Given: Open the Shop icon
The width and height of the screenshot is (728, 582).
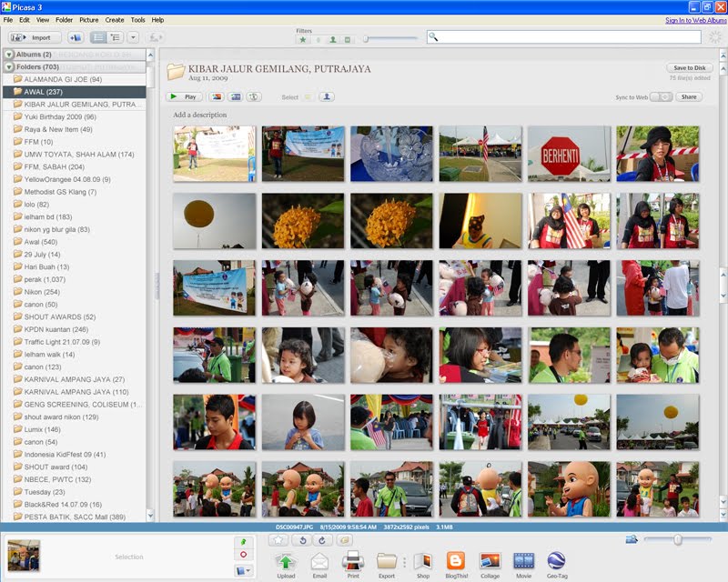Looking at the screenshot, I should [423, 562].
